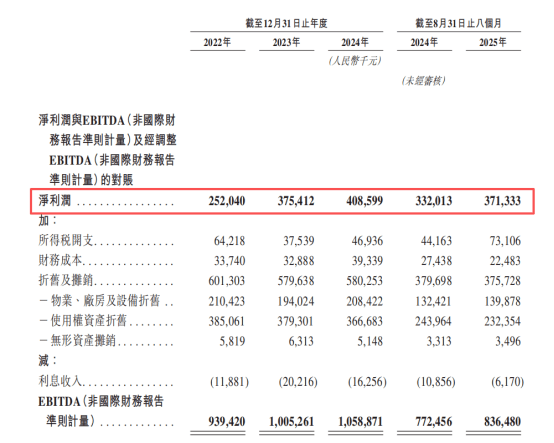
Task: Click the 所得税開支 row label
Action: point(66,241)
